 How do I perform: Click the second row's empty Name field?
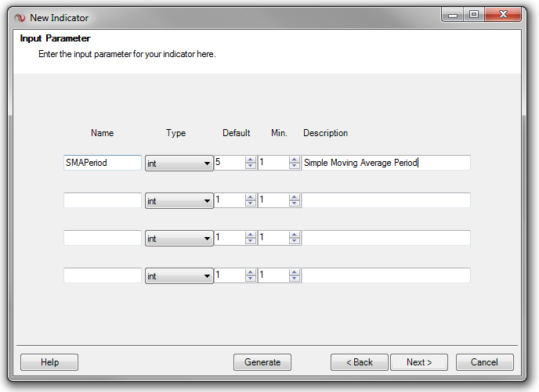103,200
